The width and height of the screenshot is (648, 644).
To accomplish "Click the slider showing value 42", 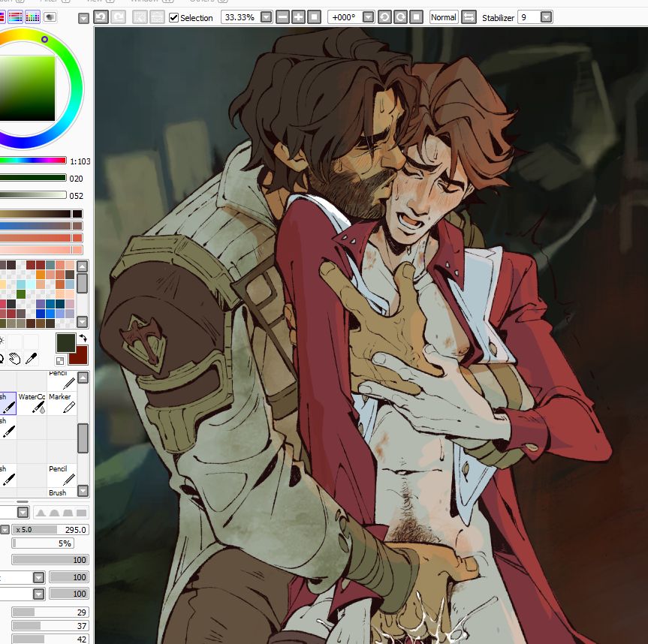I will pyautogui.click(x=50, y=639).
